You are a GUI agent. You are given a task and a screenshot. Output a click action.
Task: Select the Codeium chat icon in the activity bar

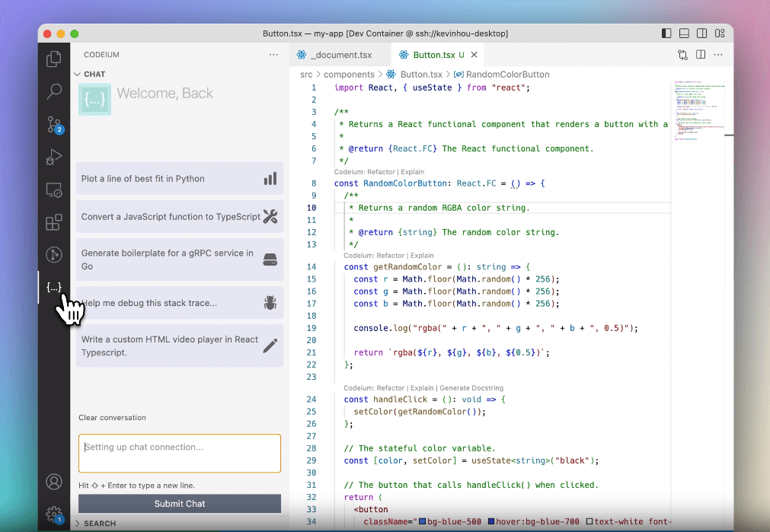[54, 287]
